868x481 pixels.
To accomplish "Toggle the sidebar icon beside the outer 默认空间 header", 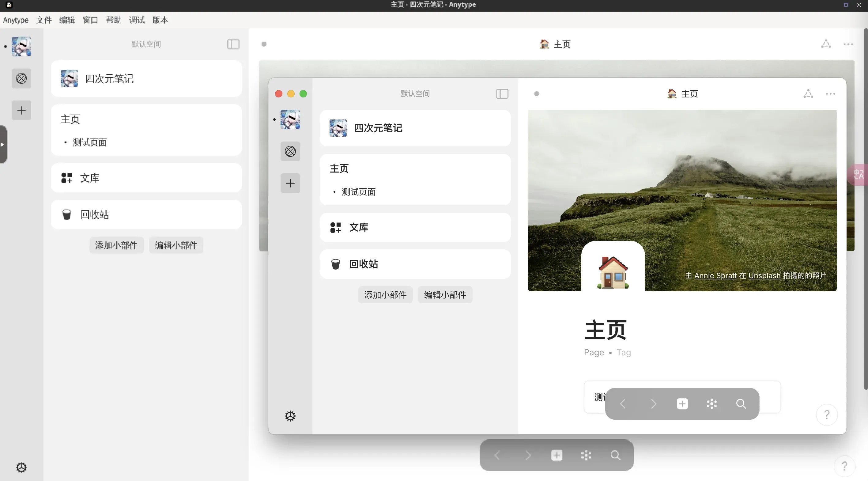I will (233, 44).
